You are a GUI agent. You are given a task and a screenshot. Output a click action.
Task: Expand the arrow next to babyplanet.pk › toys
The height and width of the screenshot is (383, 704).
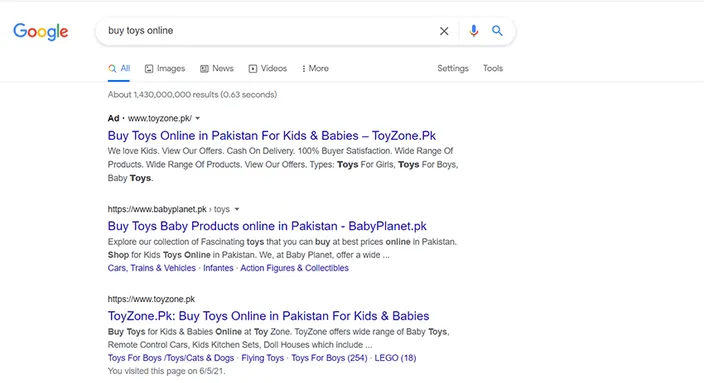point(237,209)
